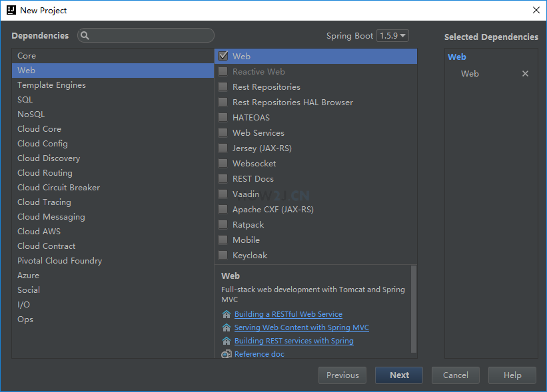Viewport: 547px width, 392px height.
Task: Enable the Rest Repositories checkbox
Action: [x=223, y=87]
